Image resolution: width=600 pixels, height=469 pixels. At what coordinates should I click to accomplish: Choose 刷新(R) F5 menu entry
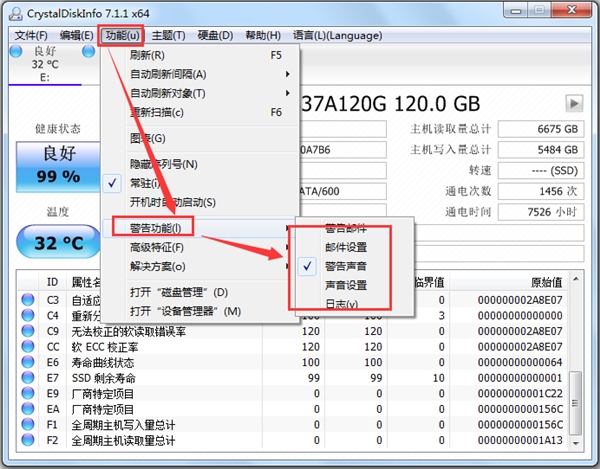[x=200, y=55]
